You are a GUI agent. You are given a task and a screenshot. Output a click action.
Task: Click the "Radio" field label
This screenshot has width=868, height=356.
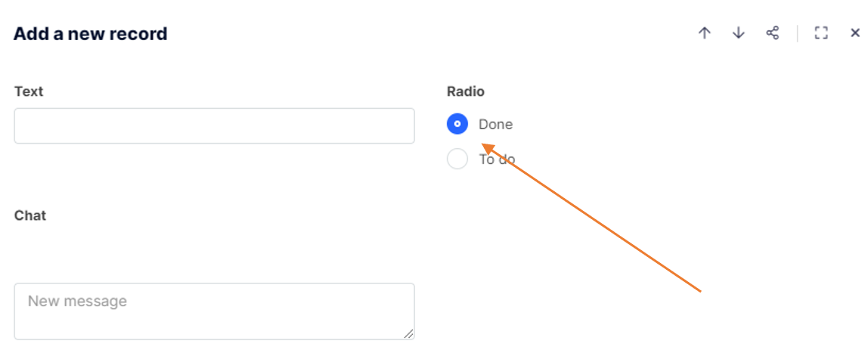click(x=466, y=91)
